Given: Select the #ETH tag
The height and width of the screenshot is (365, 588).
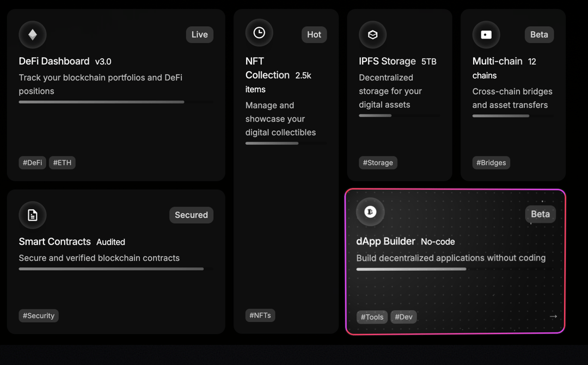Looking at the screenshot, I should (x=62, y=163).
